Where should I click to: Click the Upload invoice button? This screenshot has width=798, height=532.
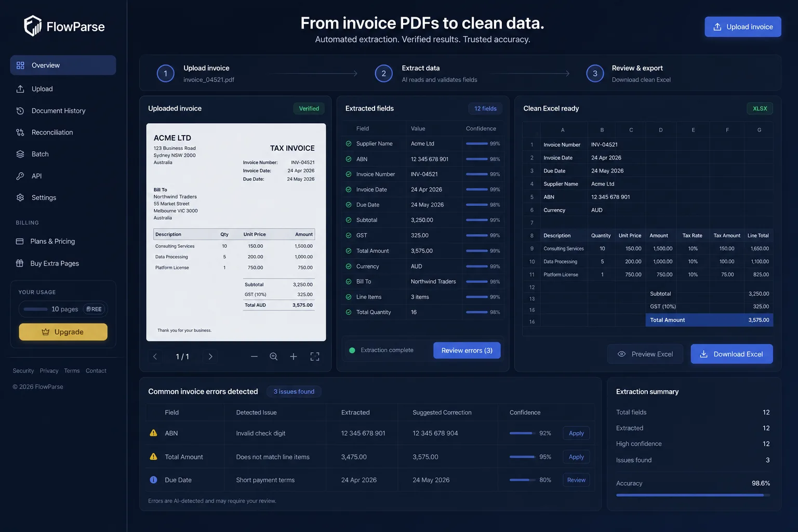(x=743, y=27)
